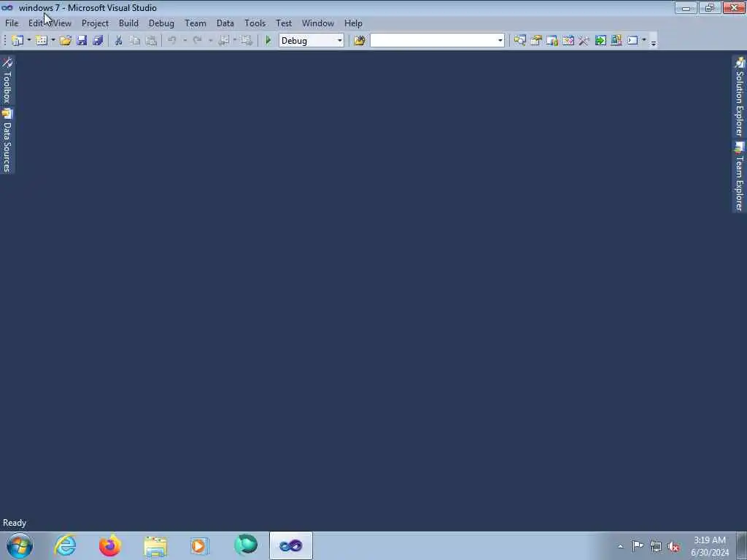This screenshot has height=560, width=747.
Task: Open the Data menu
Action: click(225, 23)
